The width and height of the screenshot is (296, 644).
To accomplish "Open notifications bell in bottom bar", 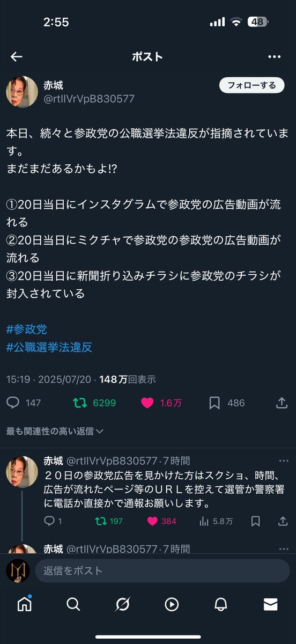I will click(x=220, y=604).
